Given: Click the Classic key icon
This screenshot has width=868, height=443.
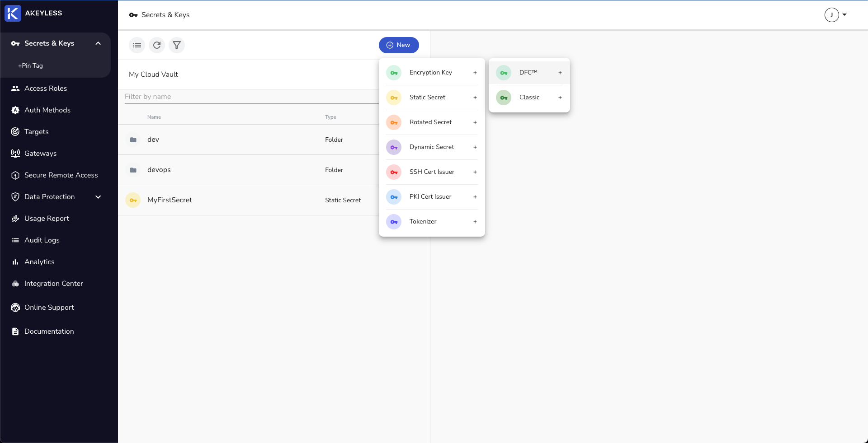Looking at the screenshot, I should point(504,98).
